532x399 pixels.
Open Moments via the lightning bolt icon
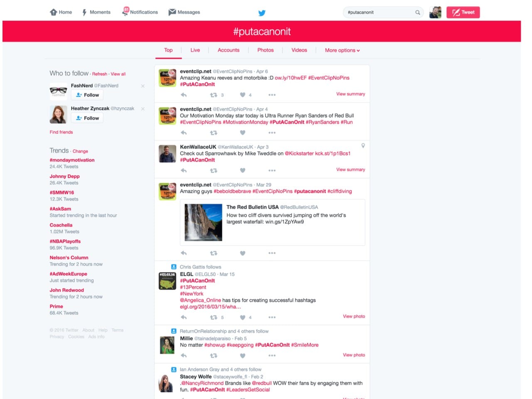pos(84,12)
